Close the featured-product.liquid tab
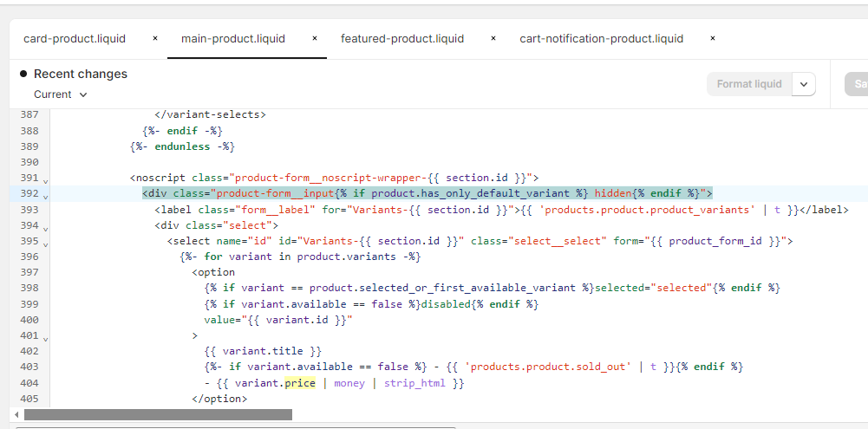The height and width of the screenshot is (429, 868). (493, 38)
